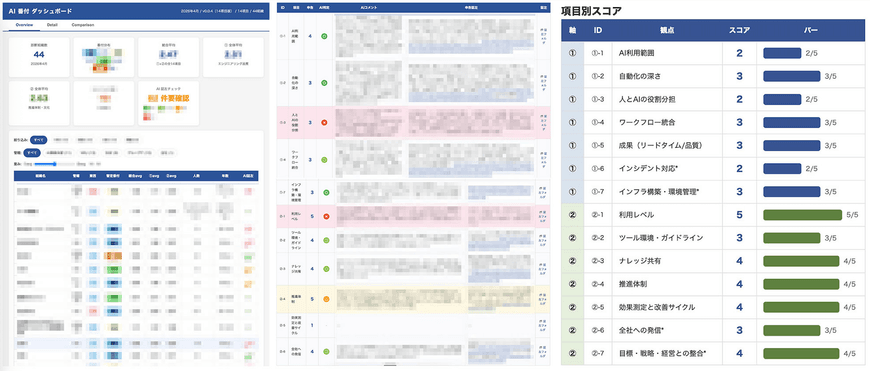The width and height of the screenshot is (870, 371).
Task: Click score 5 in 利用レベル score row
Action: click(739, 215)
